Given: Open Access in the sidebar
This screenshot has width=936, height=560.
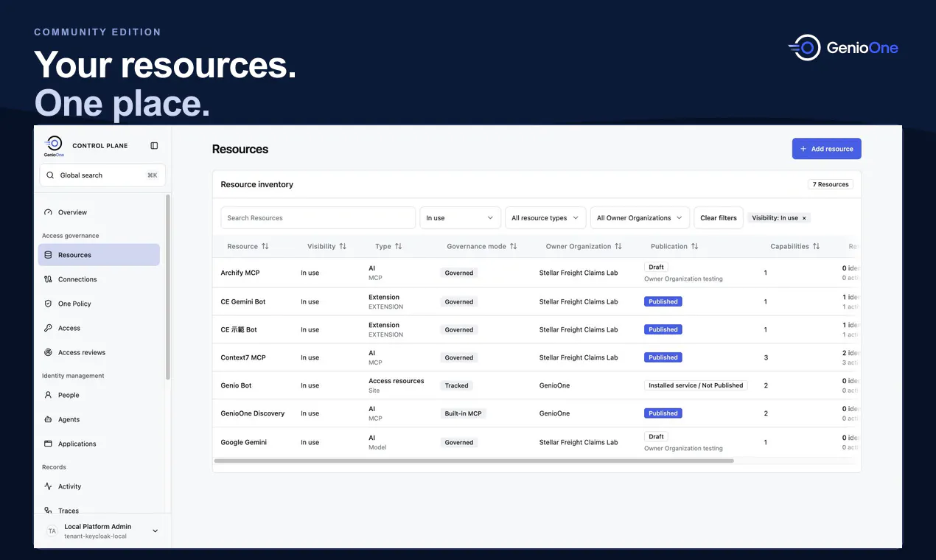Looking at the screenshot, I should click(x=99, y=328).
